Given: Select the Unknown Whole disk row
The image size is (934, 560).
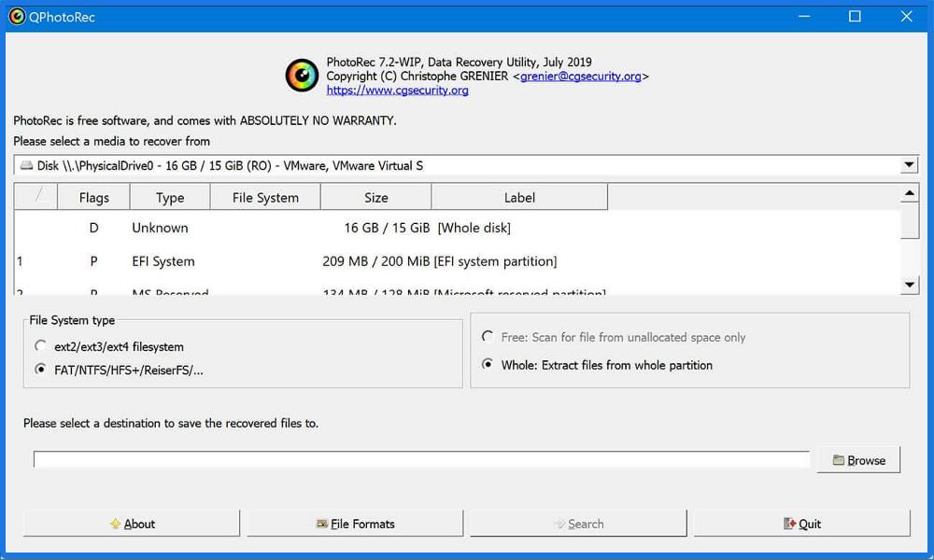Looking at the screenshot, I should point(457,228).
